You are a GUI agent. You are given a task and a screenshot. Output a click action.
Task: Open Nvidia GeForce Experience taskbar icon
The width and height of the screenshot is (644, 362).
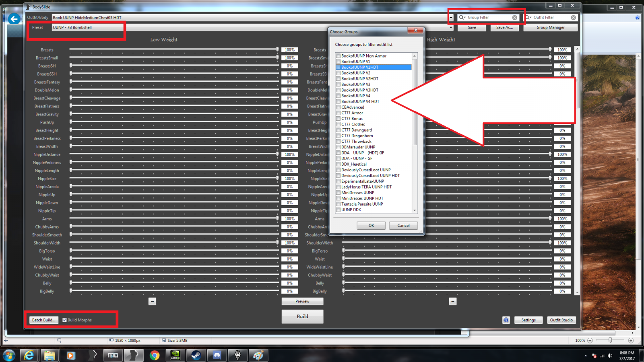[x=175, y=355]
